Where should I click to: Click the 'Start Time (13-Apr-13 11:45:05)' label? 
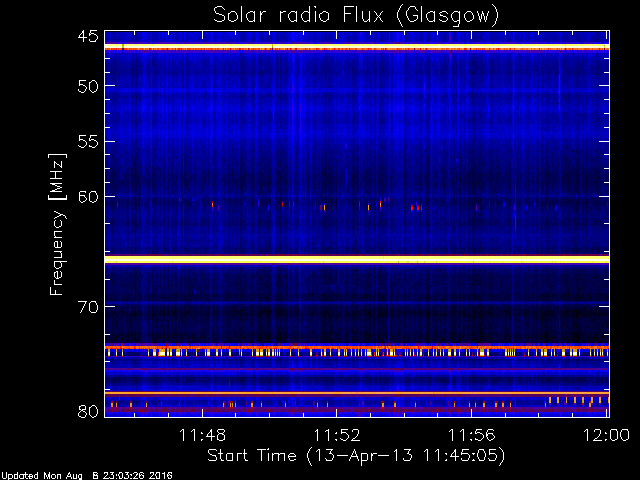[x=356, y=456]
